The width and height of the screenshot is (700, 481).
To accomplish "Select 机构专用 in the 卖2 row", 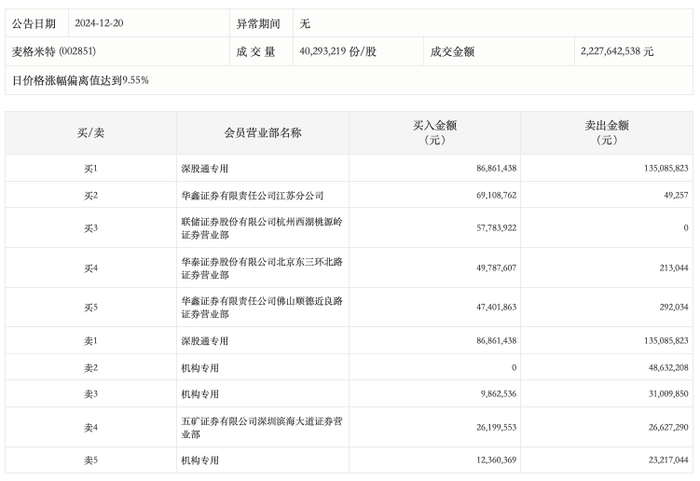I will (200, 368).
